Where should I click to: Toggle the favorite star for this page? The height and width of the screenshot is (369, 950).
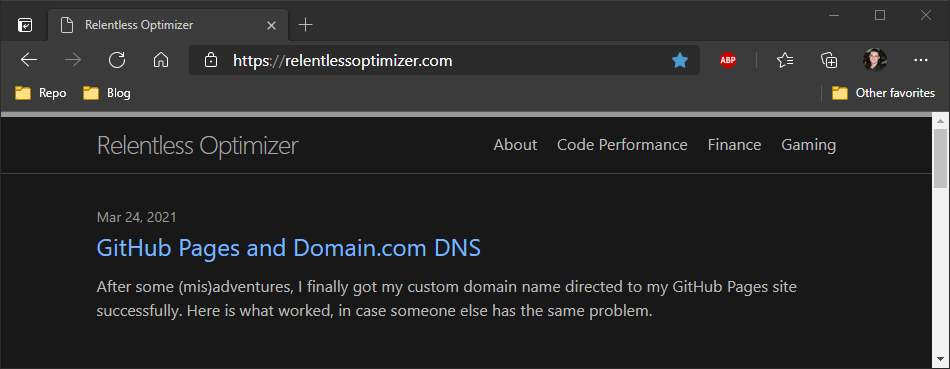[680, 60]
